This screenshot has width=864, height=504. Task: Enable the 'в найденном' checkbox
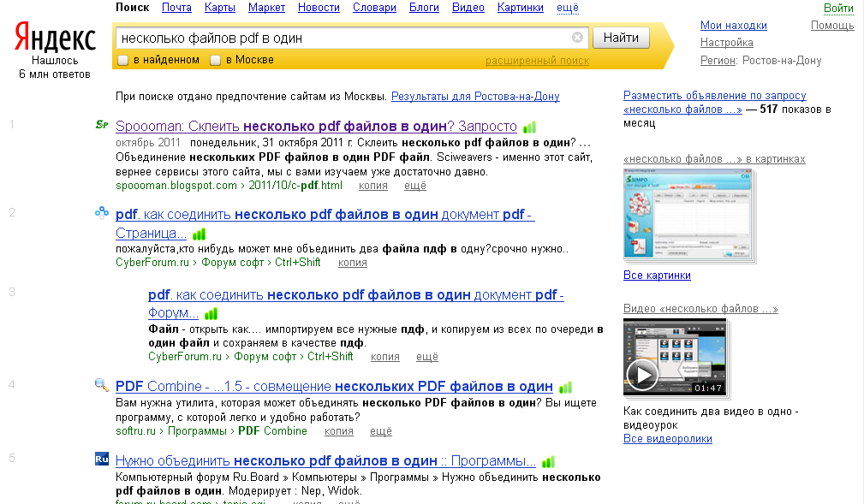[x=122, y=60]
